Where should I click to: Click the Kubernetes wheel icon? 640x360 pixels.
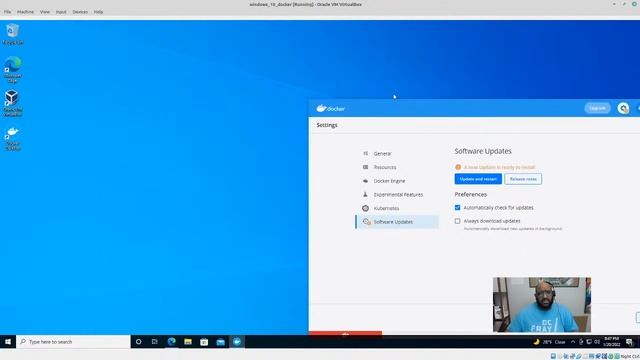(x=365, y=208)
